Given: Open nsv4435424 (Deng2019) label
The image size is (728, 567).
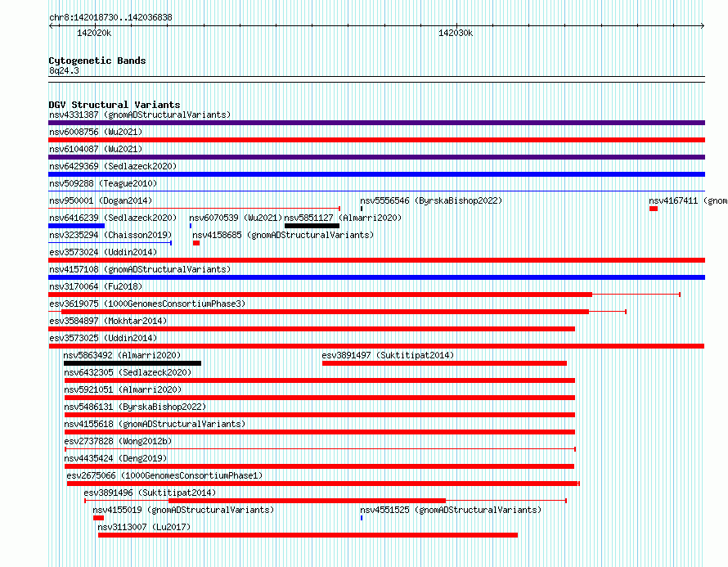Looking at the screenshot, I should pos(115,458).
